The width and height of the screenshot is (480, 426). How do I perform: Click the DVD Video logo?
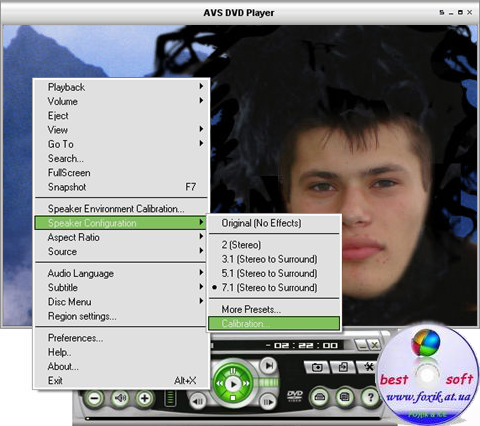295,396
